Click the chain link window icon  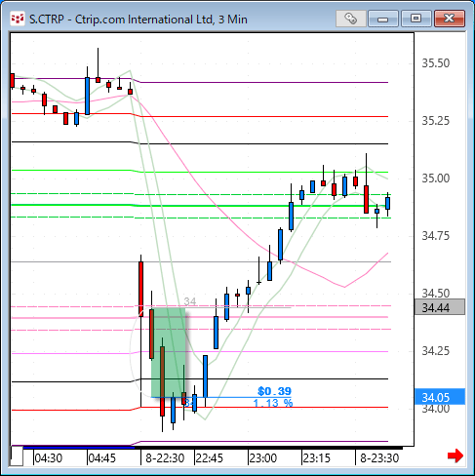[x=351, y=19]
